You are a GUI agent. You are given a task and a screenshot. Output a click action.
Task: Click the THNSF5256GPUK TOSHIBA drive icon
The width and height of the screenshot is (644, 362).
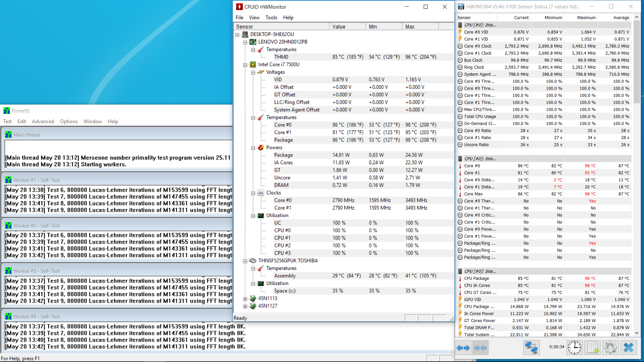coord(253,260)
